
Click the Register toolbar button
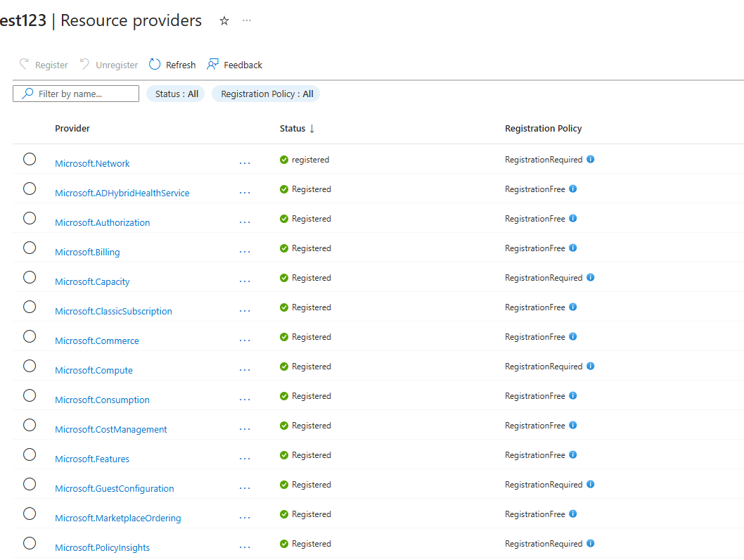pyautogui.click(x=44, y=65)
